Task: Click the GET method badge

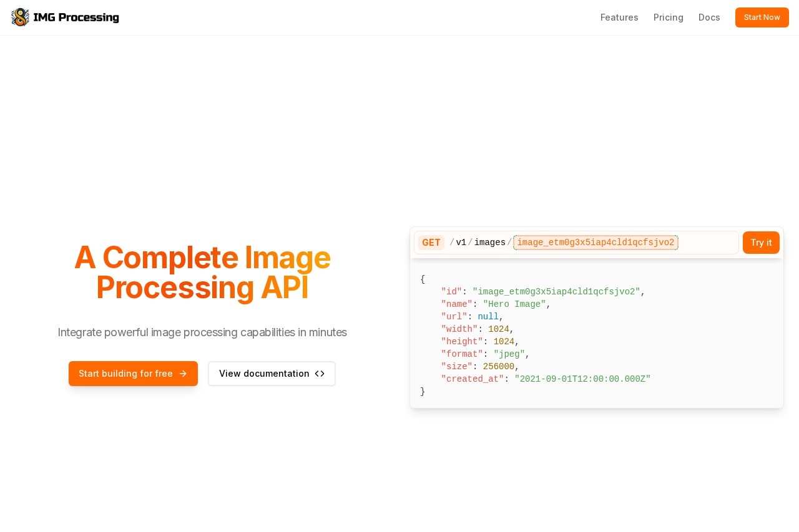Action: 431,243
